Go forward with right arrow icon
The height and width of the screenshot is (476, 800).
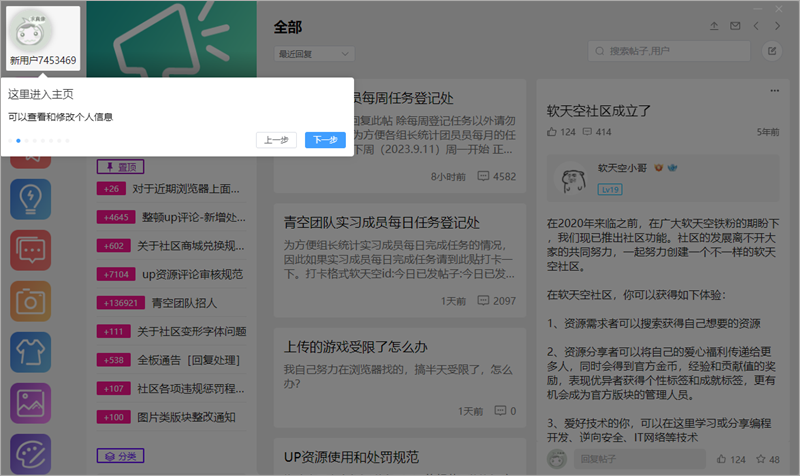click(778, 26)
